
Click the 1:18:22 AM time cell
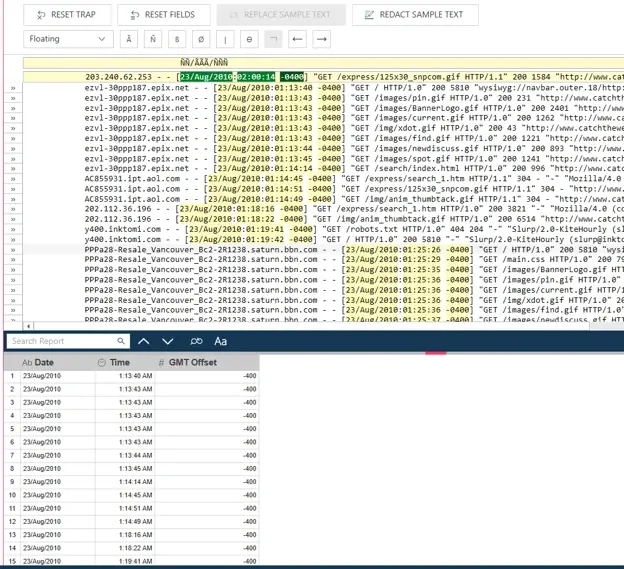pyautogui.click(x=125, y=548)
